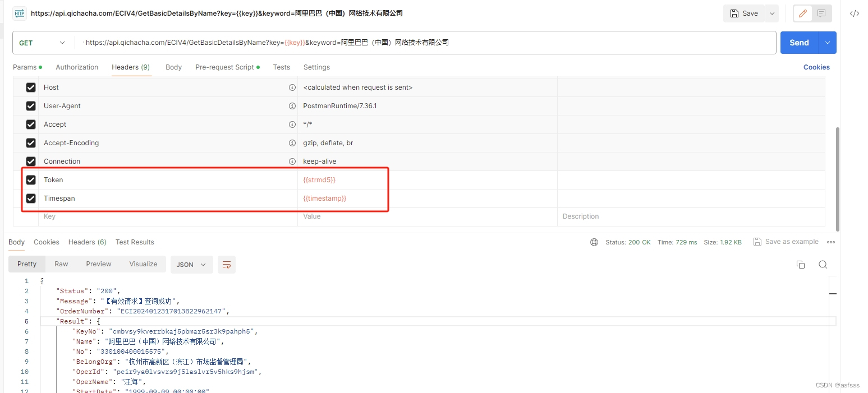Open the Headers (9) request tab
This screenshot has width=868, height=393.
[131, 67]
